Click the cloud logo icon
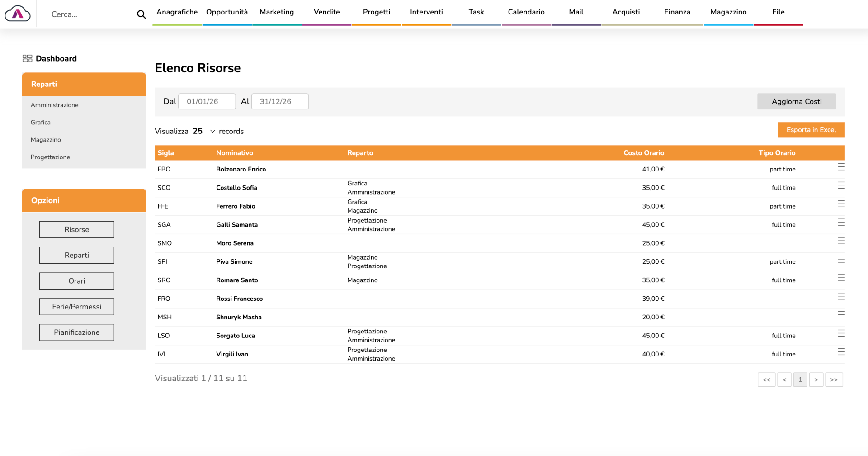 point(18,14)
